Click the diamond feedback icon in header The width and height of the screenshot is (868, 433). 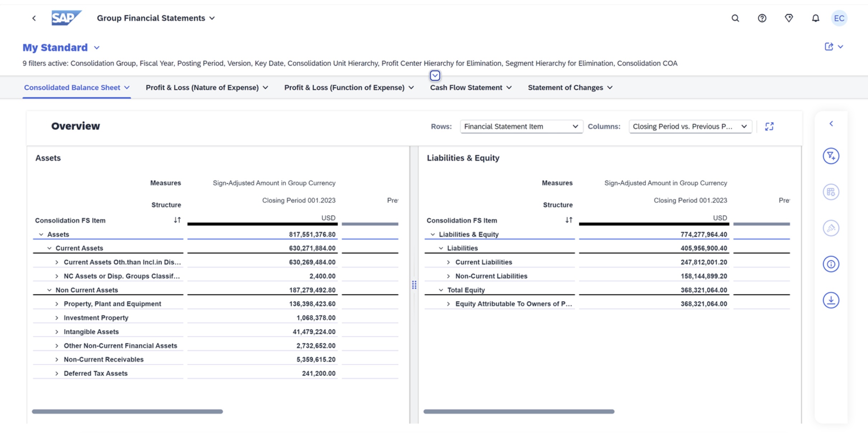tap(789, 18)
